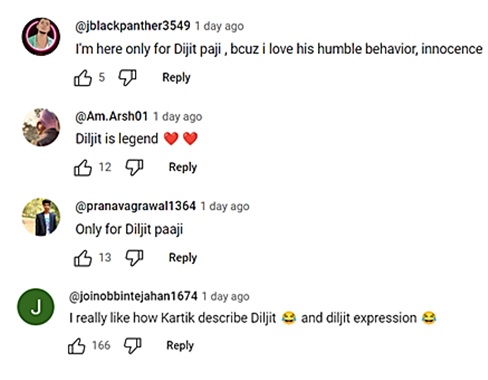This screenshot has height=380, width=488.
Task: Reply to @jblackpanther3549's comment
Action: pos(176,77)
